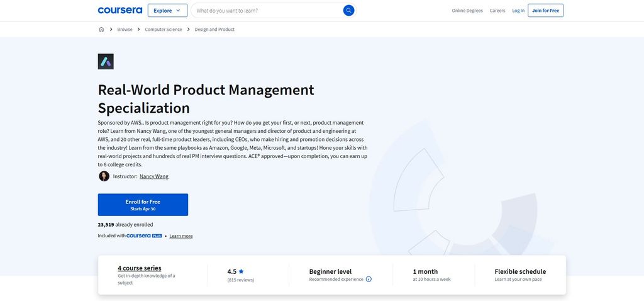This screenshot has height=301, width=644.
Task: Click the blue magnifier search button
Action: coord(348,11)
